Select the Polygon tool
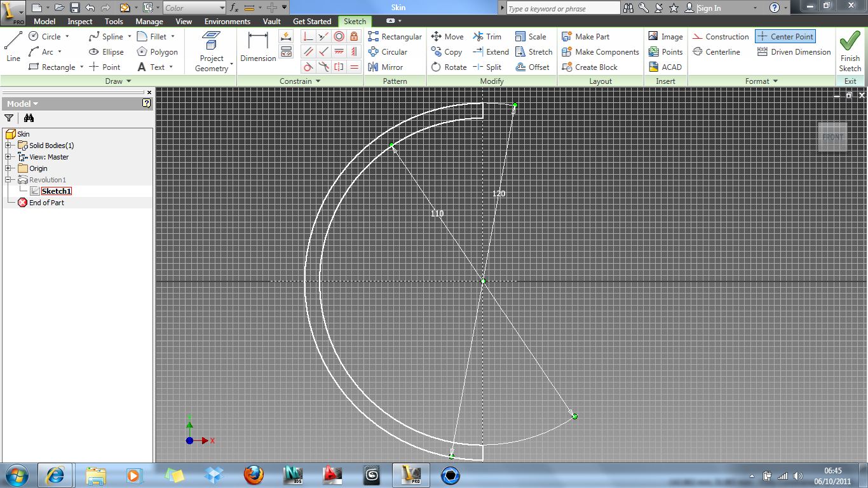Screen dimensions: 868x488 (158, 51)
